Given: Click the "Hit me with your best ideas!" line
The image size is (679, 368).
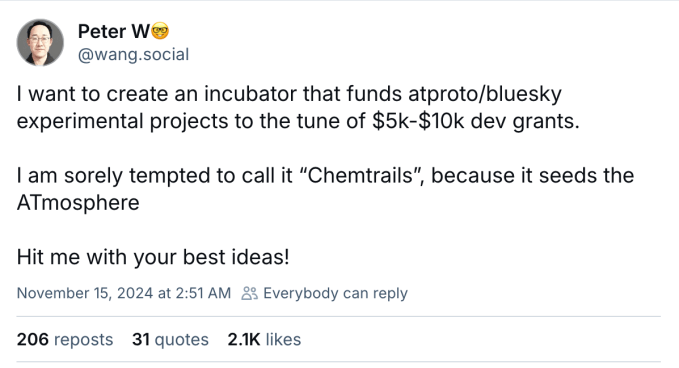Looking at the screenshot, I should (153, 257).
